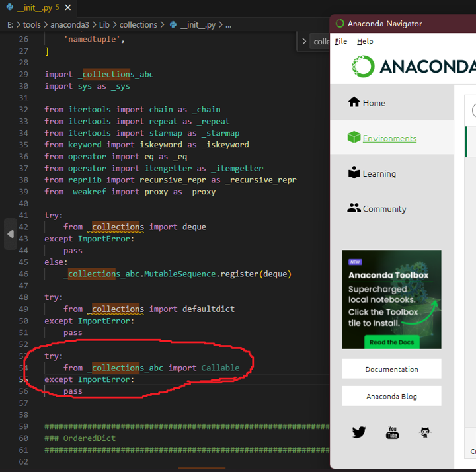This screenshot has height=472, width=476.
Task: Click 'namedtuple' string on line 26
Action: [92, 39]
